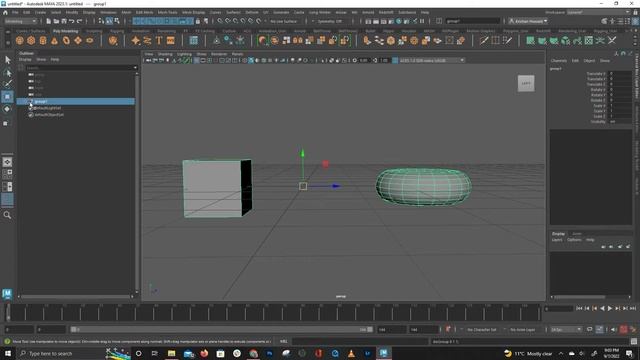This screenshot has height=360, width=640.
Task: Open the Symmetry Off dropdown
Action: [329, 21]
